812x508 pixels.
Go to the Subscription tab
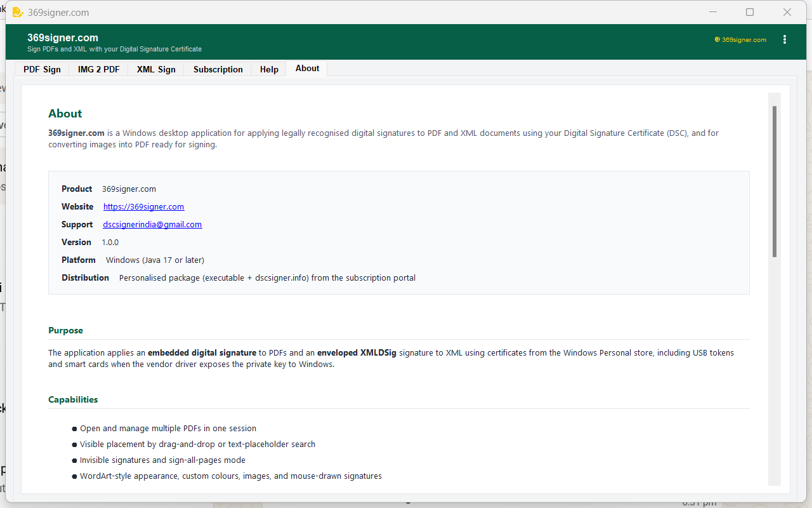tap(218, 69)
